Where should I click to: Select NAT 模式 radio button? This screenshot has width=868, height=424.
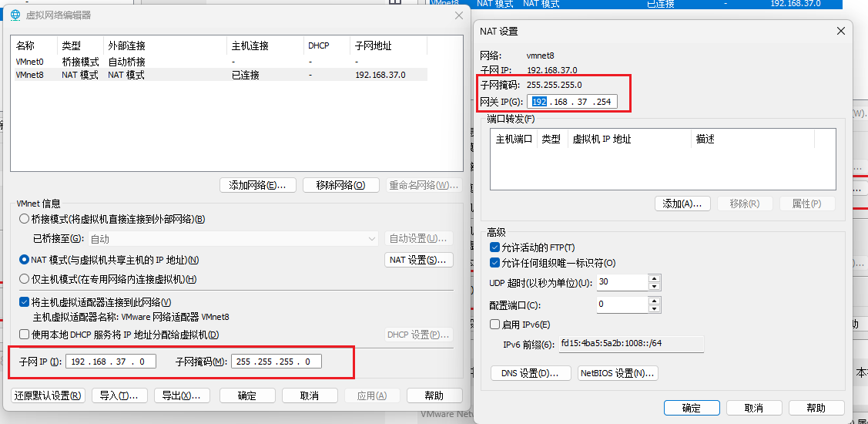[24, 259]
